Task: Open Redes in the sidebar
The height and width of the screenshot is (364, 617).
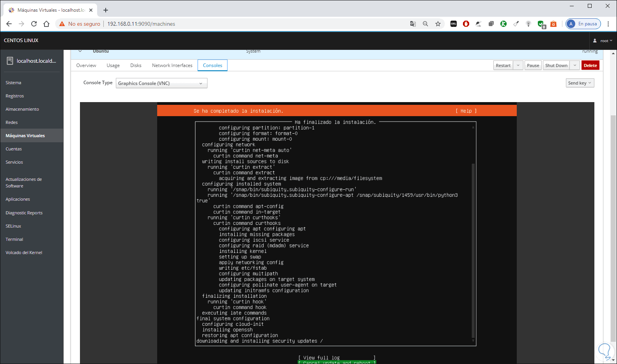Action: (12, 122)
